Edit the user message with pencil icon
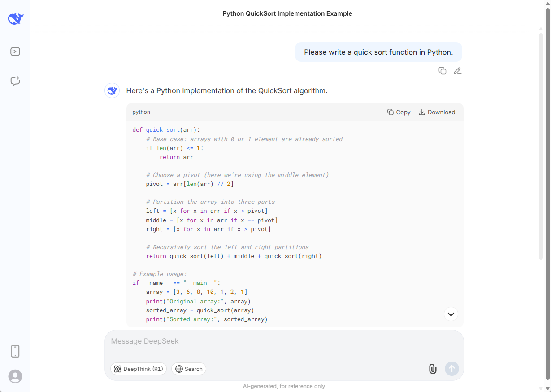 pos(457,71)
